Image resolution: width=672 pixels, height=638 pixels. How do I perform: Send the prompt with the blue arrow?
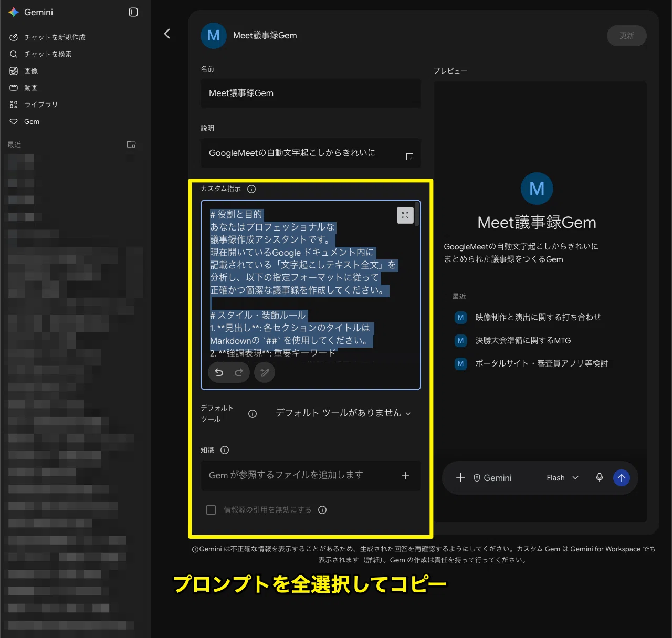pos(622,478)
